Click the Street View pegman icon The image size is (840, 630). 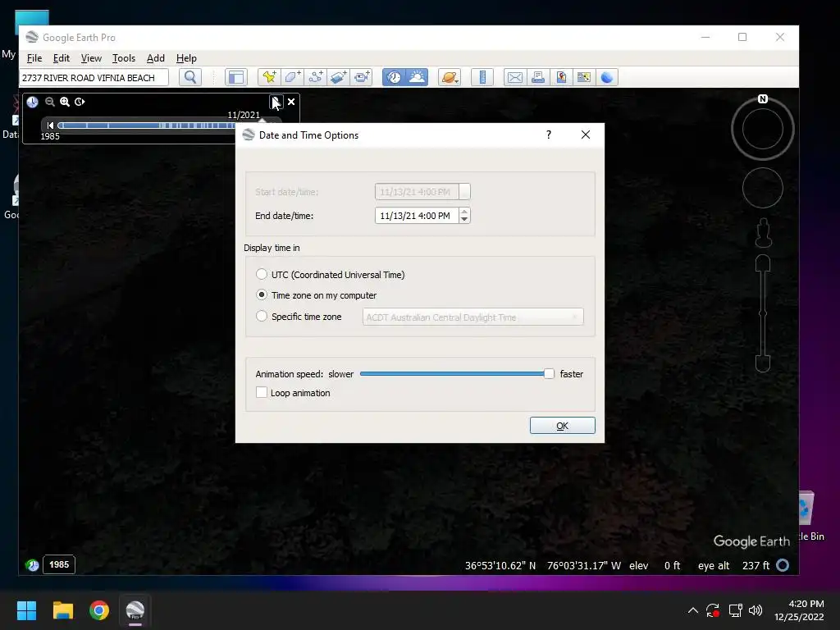763,232
